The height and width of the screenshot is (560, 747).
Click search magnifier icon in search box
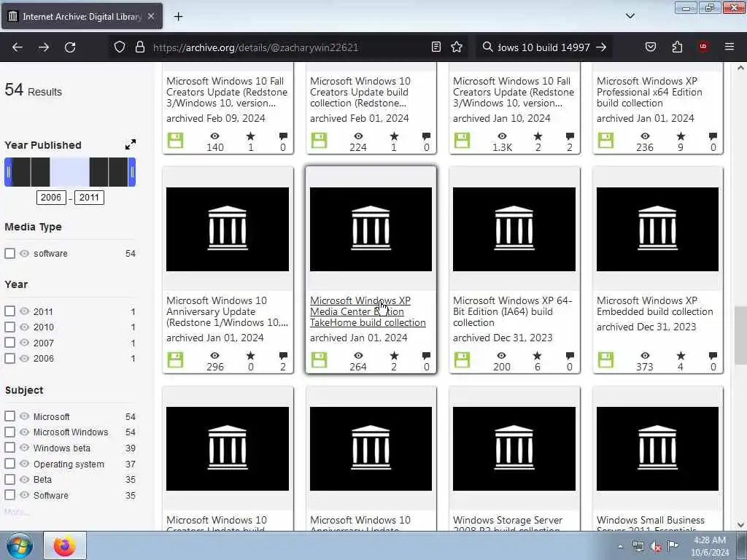point(487,47)
